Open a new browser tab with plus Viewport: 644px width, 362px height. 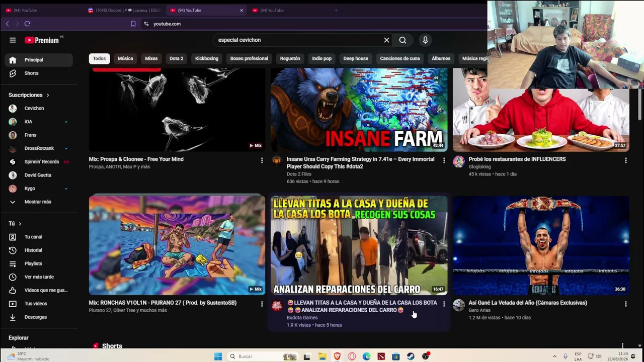(336, 10)
